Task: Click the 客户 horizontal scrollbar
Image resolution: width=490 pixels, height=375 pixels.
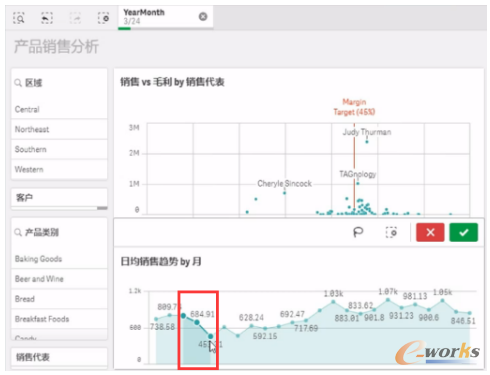Action: click(59, 208)
